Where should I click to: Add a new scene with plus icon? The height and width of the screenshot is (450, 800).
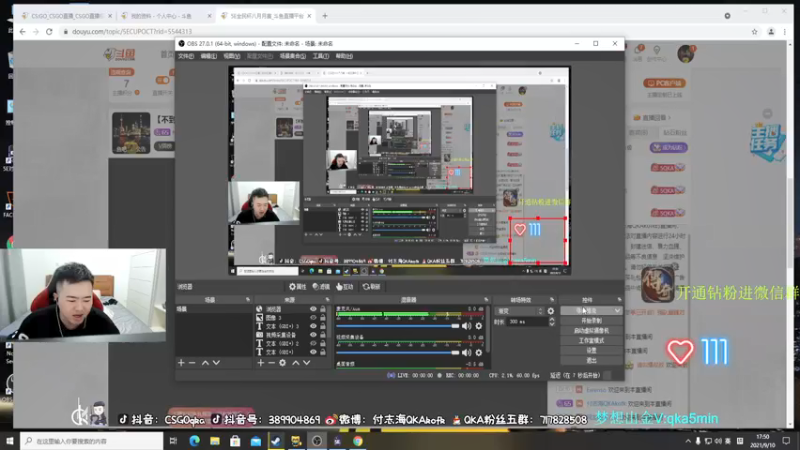181,363
